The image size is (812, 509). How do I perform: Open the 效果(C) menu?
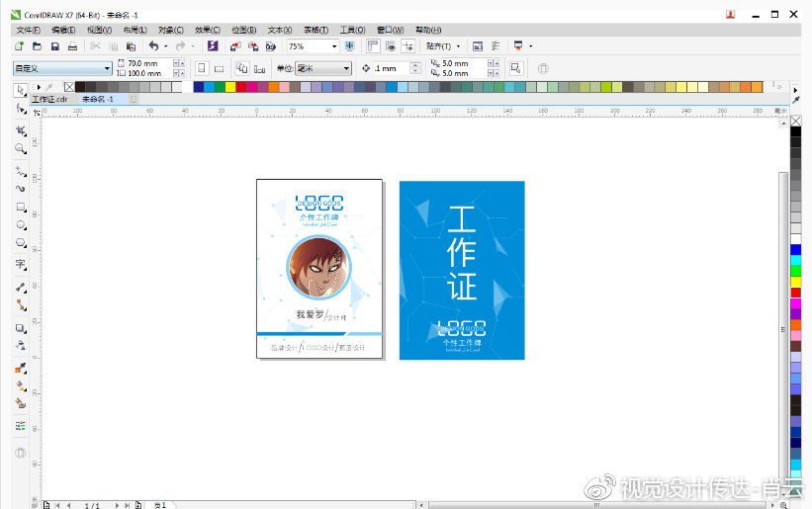pos(208,30)
